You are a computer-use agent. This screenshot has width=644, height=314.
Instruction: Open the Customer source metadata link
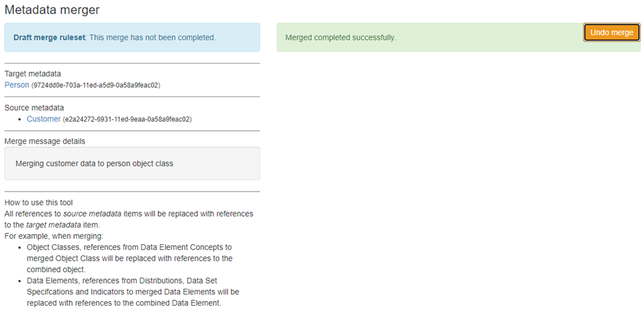43,119
